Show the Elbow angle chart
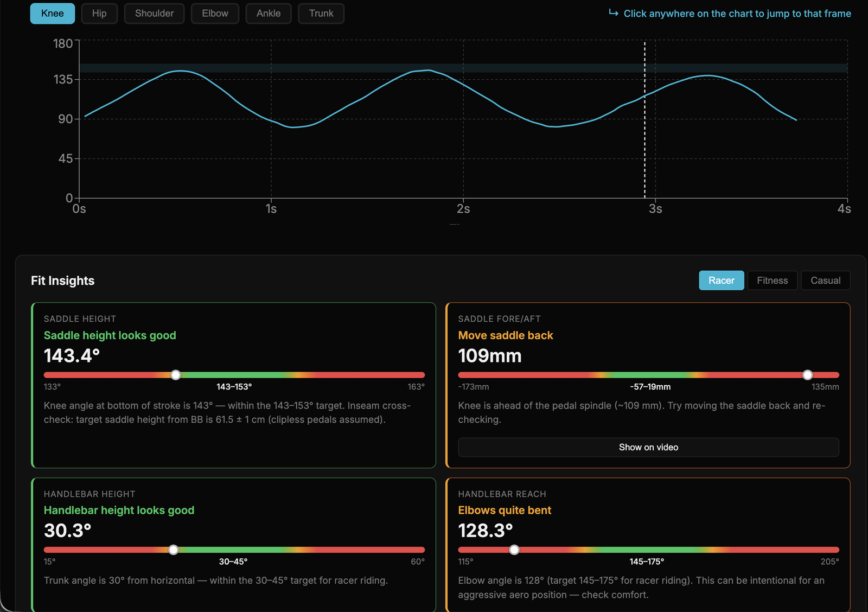Screen dimensions: 868x612 click(215, 14)
